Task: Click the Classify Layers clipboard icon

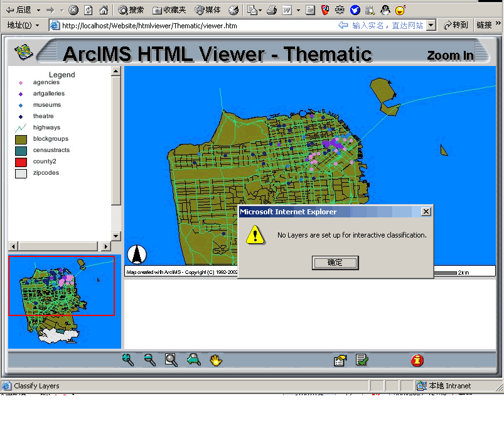Action: click(341, 361)
